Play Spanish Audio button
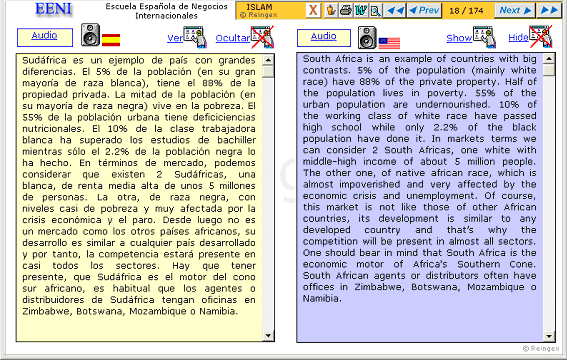 pos(44,37)
